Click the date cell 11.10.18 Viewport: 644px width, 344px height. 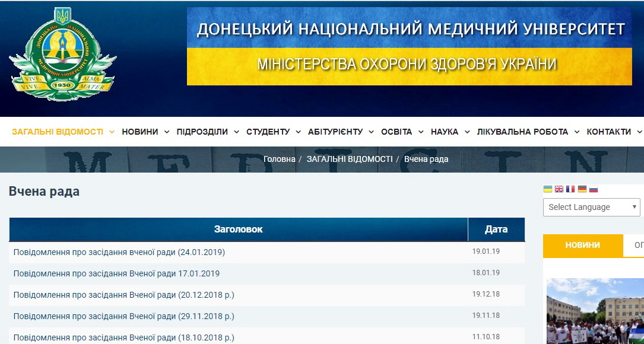coord(486,337)
